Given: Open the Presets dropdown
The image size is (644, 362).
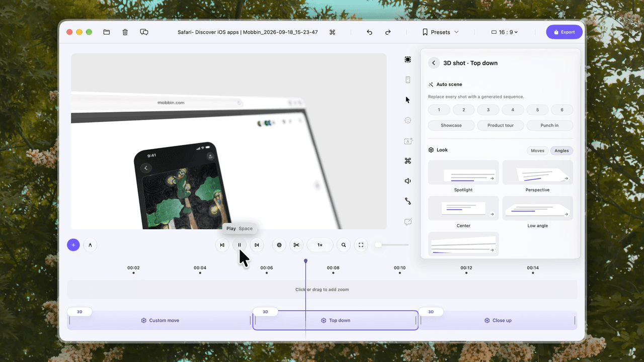Looking at the screenshot, I should click(441, 32).
